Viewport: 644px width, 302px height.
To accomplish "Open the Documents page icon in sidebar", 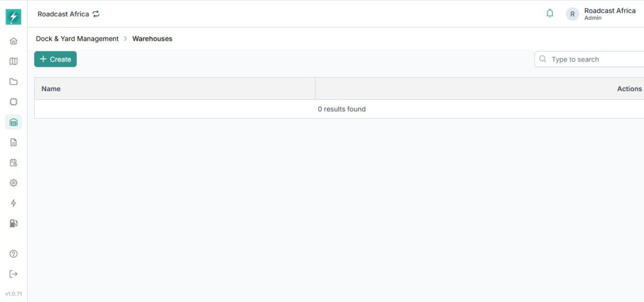I will pos(13,142).
